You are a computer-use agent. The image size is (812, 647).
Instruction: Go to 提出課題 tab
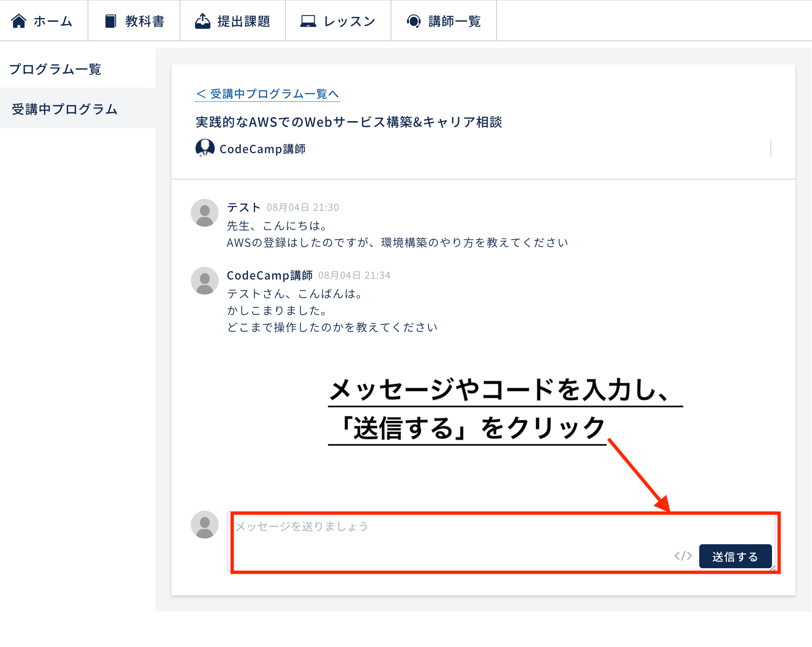coord(233,21)
